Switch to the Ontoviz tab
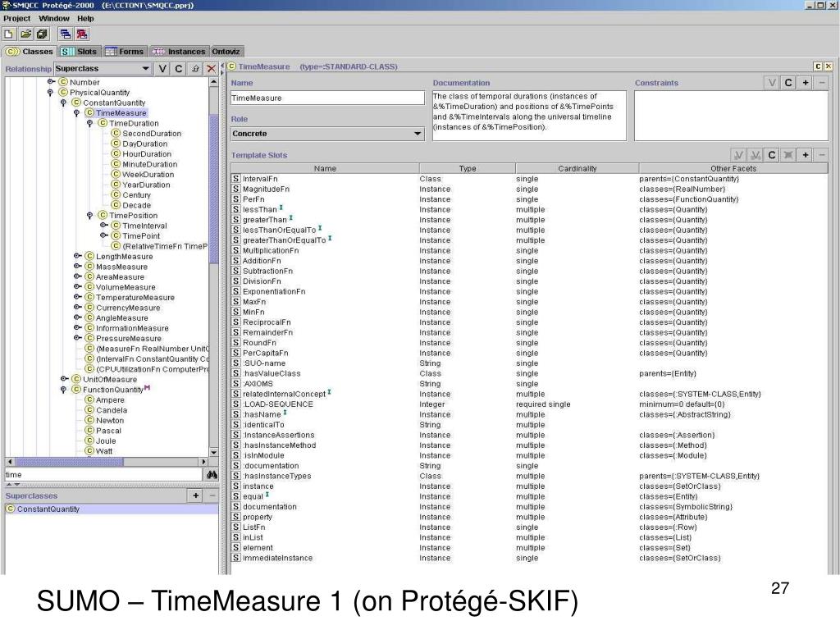The height and width of the screenshot is (630, 840). pos(226,52)
